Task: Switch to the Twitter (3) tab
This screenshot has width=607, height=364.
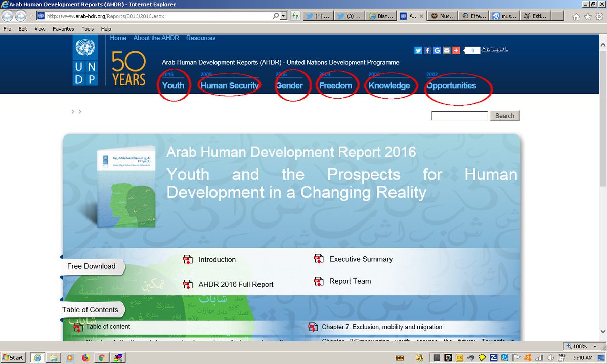Action: (349, 16)
